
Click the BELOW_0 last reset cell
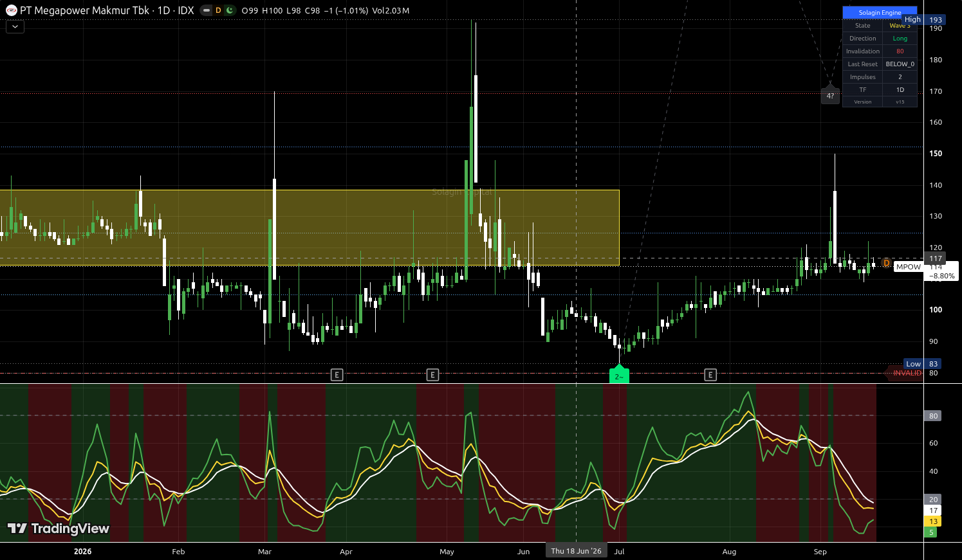click(900, 64)
